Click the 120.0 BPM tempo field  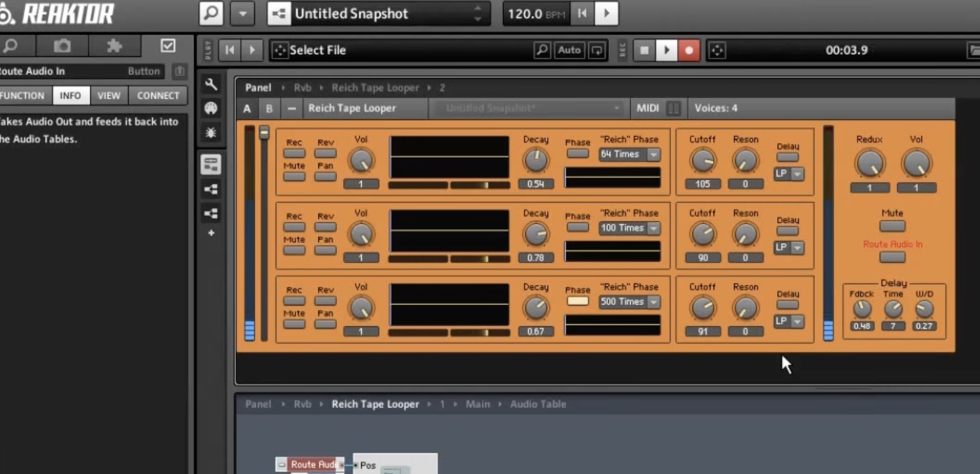[536, 14]
